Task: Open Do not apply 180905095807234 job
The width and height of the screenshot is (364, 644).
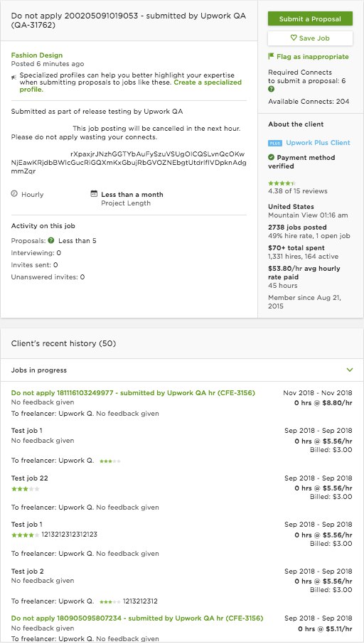Action: pyautogui.click(x=137, y=618)
